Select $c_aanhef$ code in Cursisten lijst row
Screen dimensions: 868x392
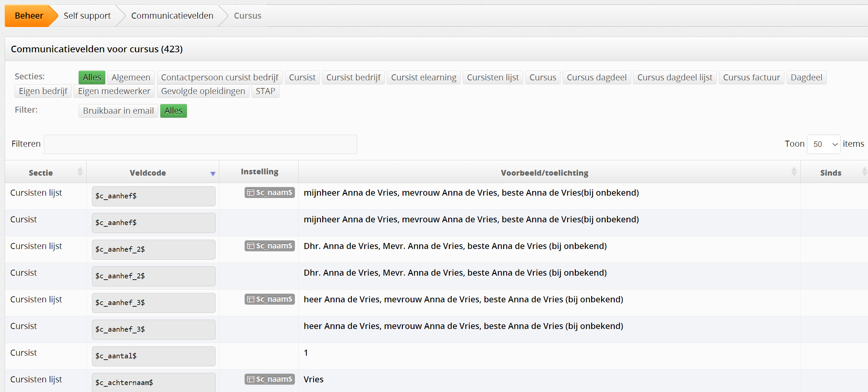coord(154,196)
